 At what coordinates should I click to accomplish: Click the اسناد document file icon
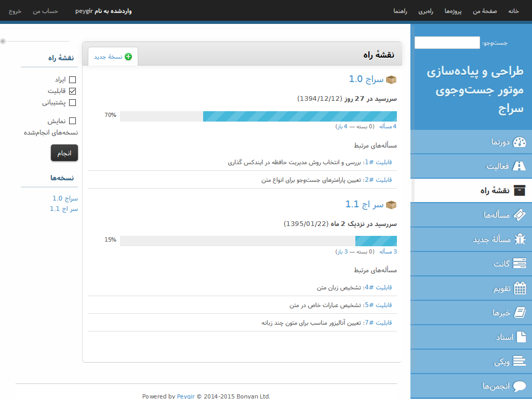521,337
